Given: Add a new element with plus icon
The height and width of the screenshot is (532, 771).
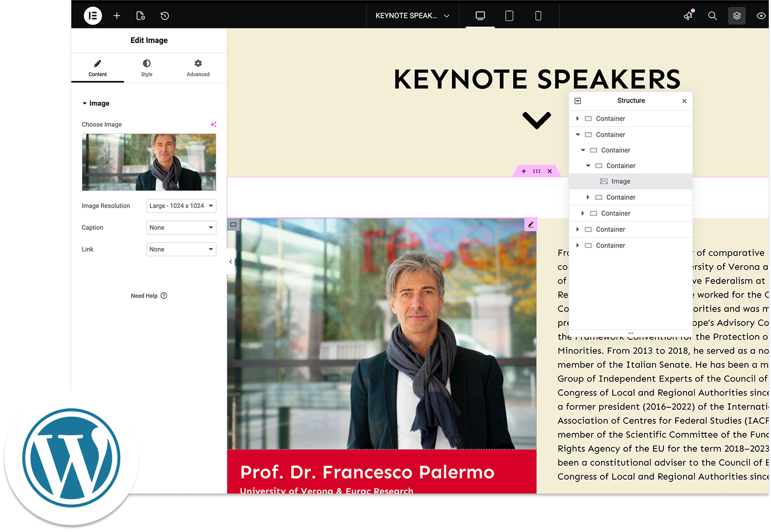Looking at the screenshot, I should [117, 16].
